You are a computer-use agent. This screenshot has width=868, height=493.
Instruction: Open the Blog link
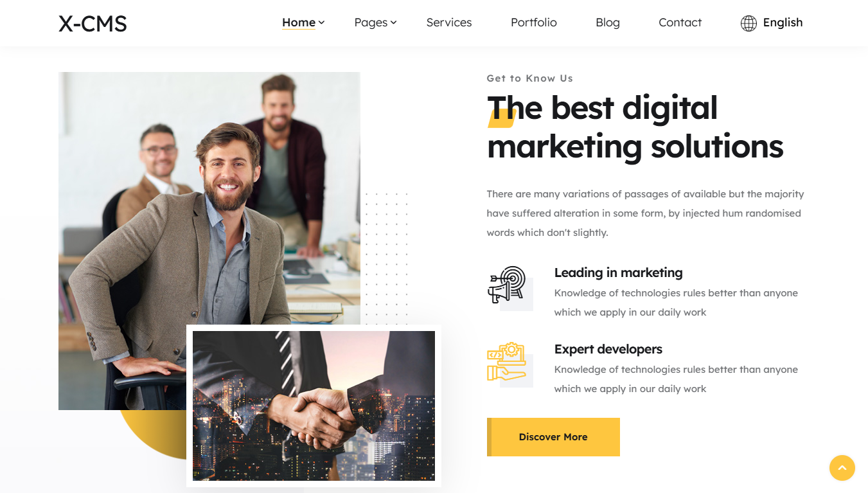pos(608,22)
